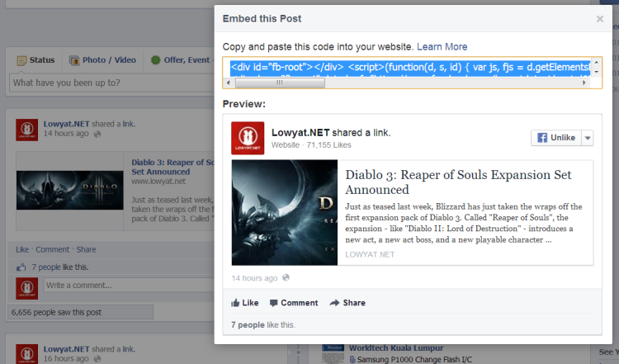This screenshot has height=364, width=619.
Task: Focus the 'What have you been up to?' field
Action: coord(111,83)
